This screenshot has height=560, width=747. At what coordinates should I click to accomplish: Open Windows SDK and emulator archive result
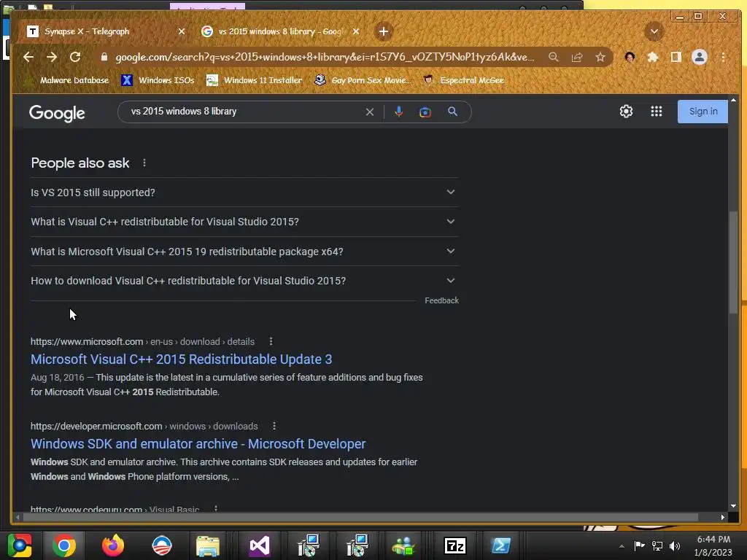click(x=198, y=444)
